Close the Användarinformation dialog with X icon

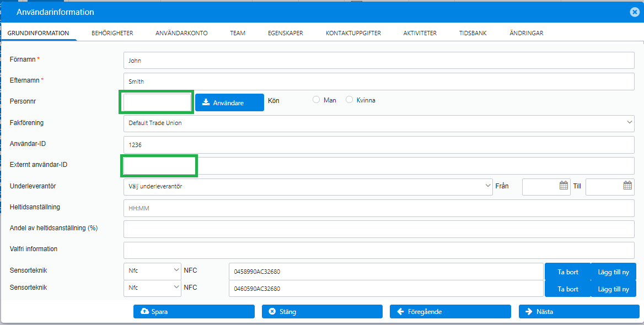(x=635, y=12)
